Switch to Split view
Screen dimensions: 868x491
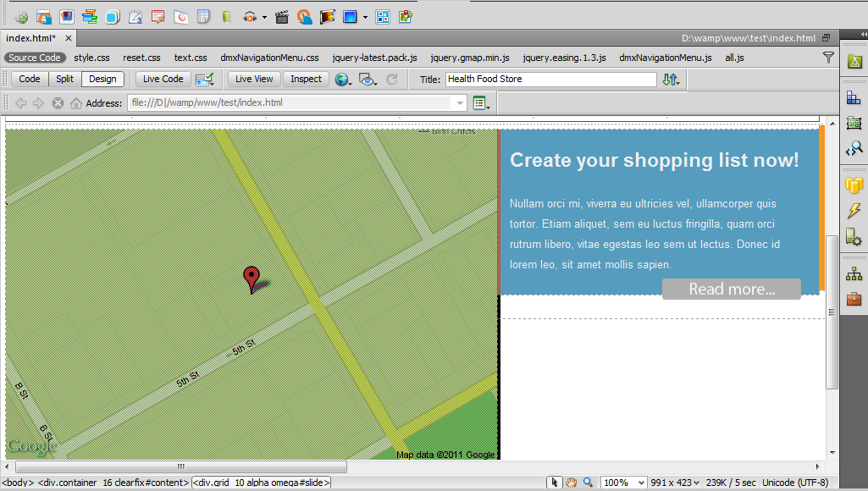click(64, 80)
